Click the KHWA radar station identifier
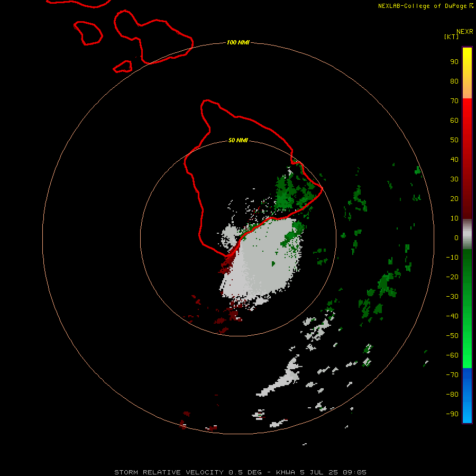The image size is (476, 476). [x=286, y=472]
